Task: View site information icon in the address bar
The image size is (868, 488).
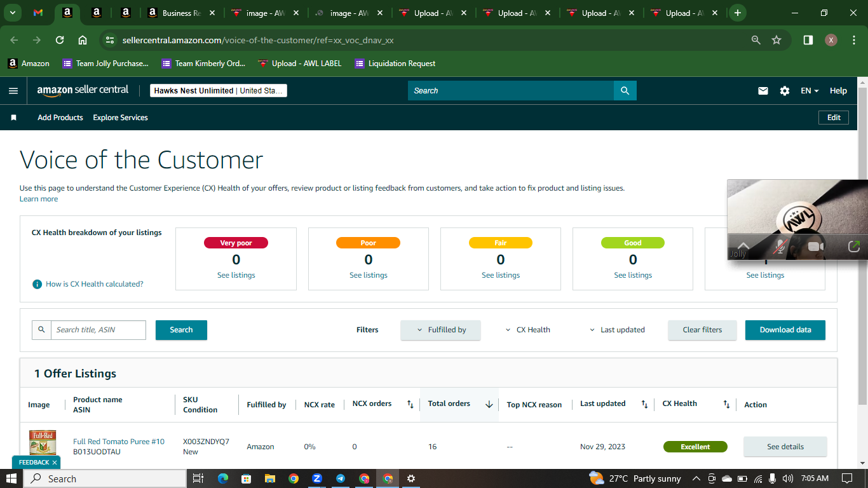Action: click(x=110, y=40)
